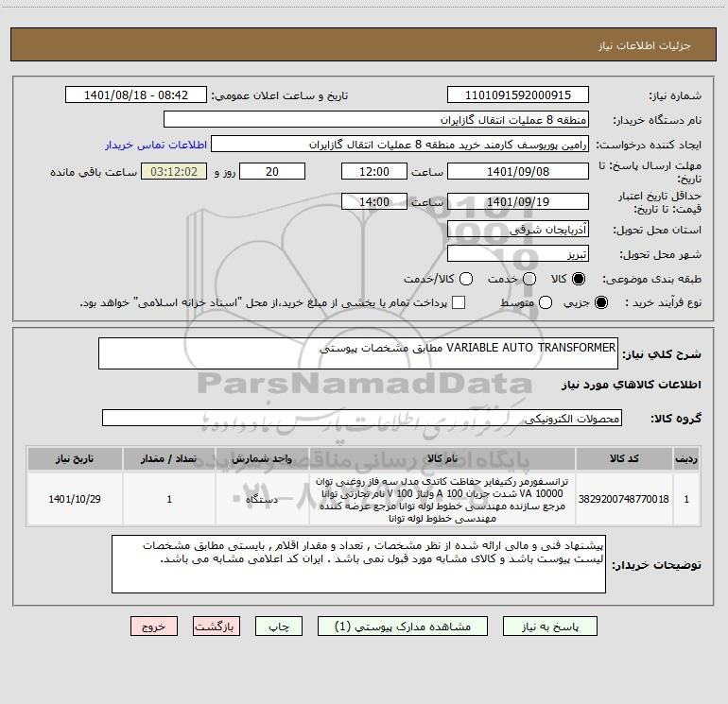This screenshot has height=704, width=728.
Task: Click the province field آذربایجان شرقی
Action: pos(518,230)
